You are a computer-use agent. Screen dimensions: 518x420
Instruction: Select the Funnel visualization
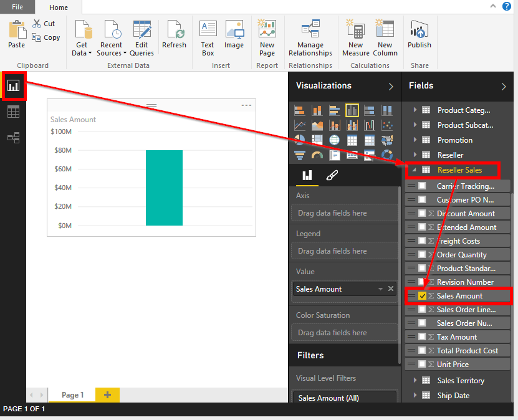click(299, 155)
